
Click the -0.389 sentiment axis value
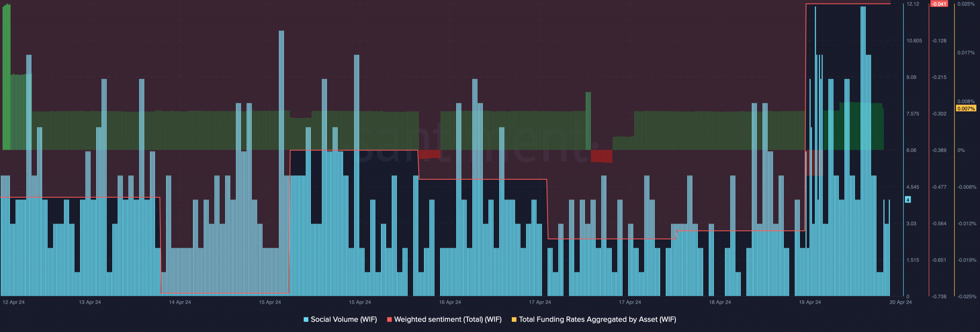coord(939,150)
